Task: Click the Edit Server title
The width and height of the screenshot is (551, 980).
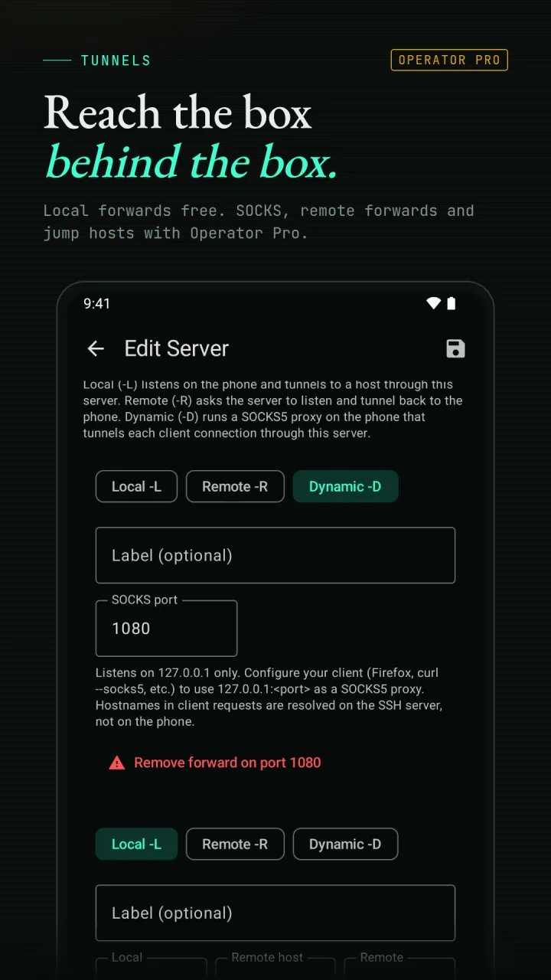Action: 177,349
